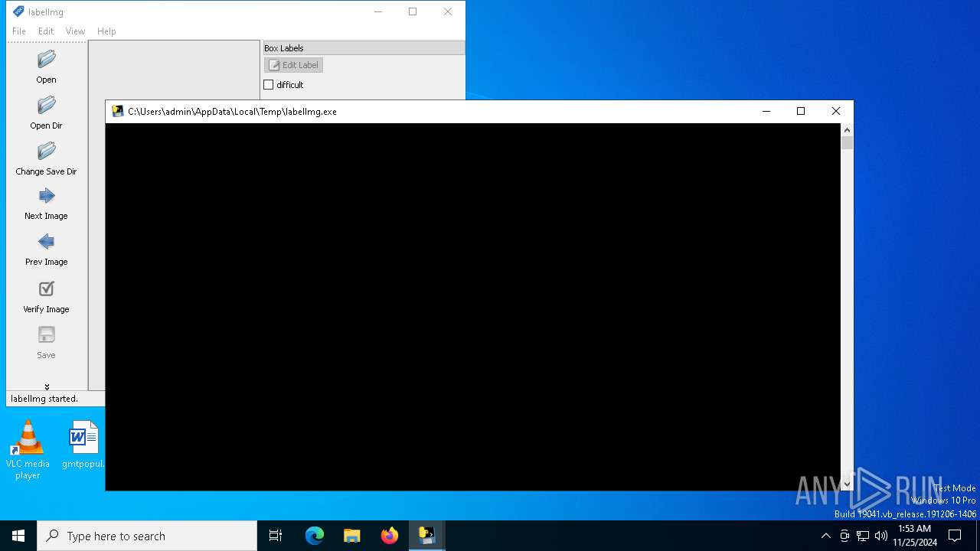Open the Help menu in labelImg

click(x=106, y=31)
